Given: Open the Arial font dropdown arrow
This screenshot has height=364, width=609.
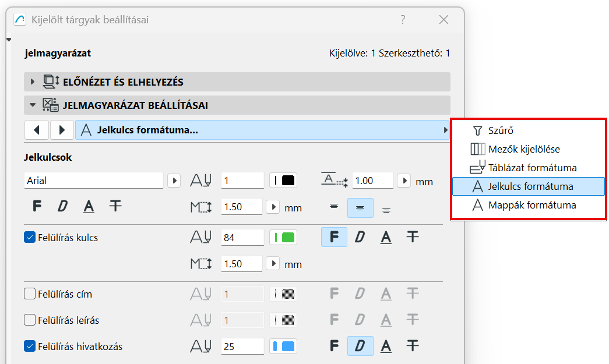Looking at the screenshot, I should pos(174,181).
